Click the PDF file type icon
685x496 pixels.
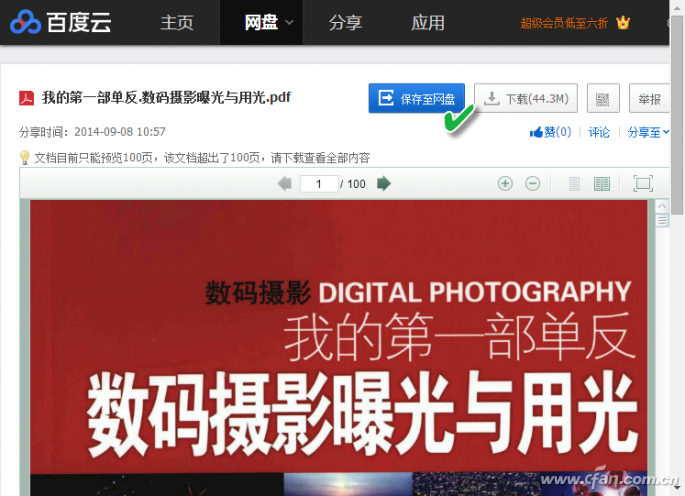pos(26,98)
